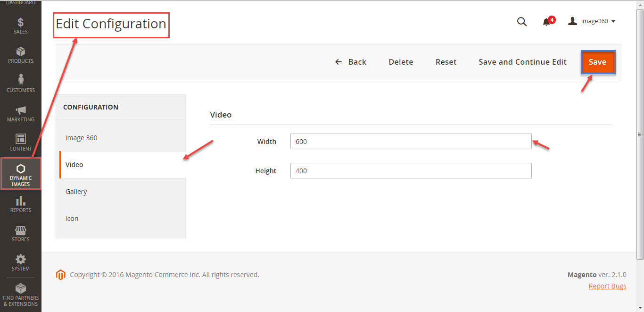Click Save and Continue Edit
This screenshot has height=312, width=644.
(522, 62)
